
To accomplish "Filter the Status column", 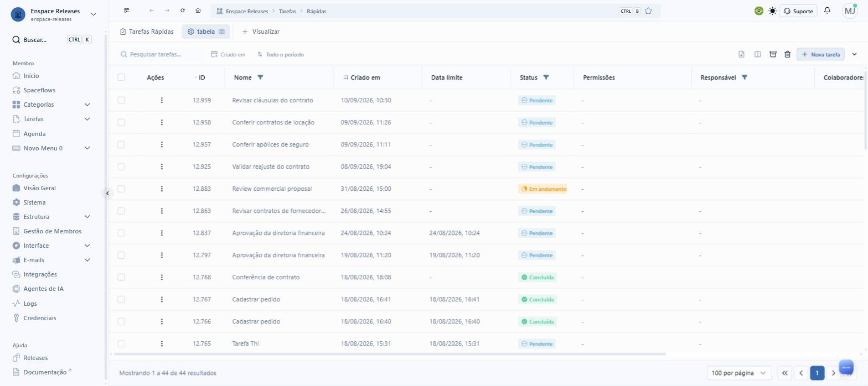I will tap(546, 77).
